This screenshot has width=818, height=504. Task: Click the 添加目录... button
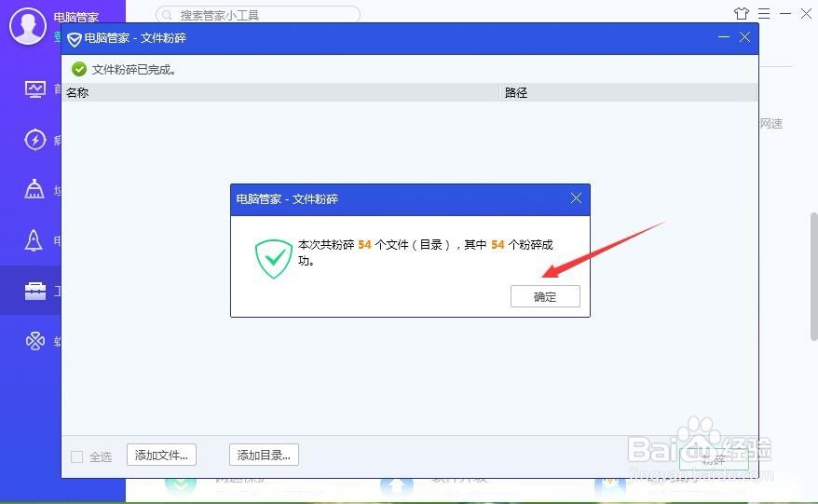(x=264, y=455)
